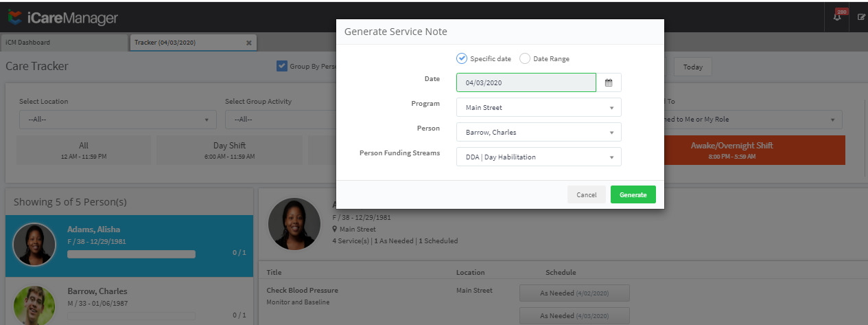Click the large profile photo in detail panel
This screenshot has width=868, height=325.
click(294, 224)
